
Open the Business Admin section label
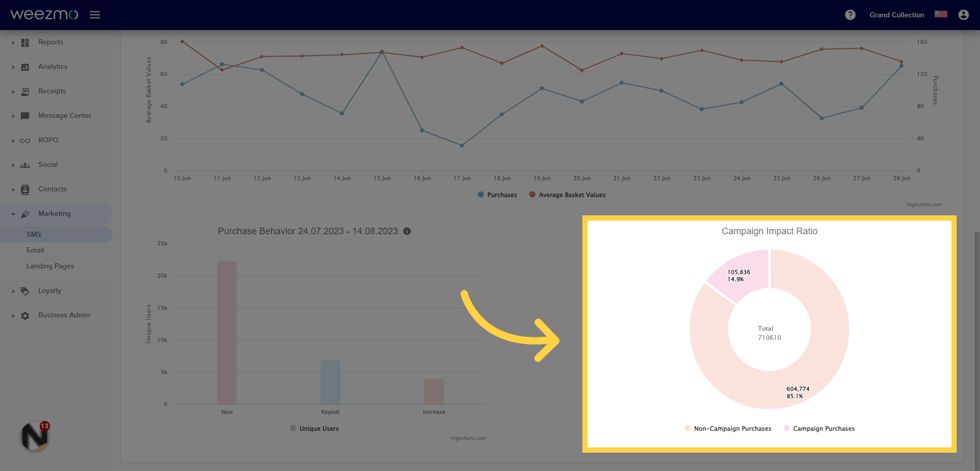64,315
